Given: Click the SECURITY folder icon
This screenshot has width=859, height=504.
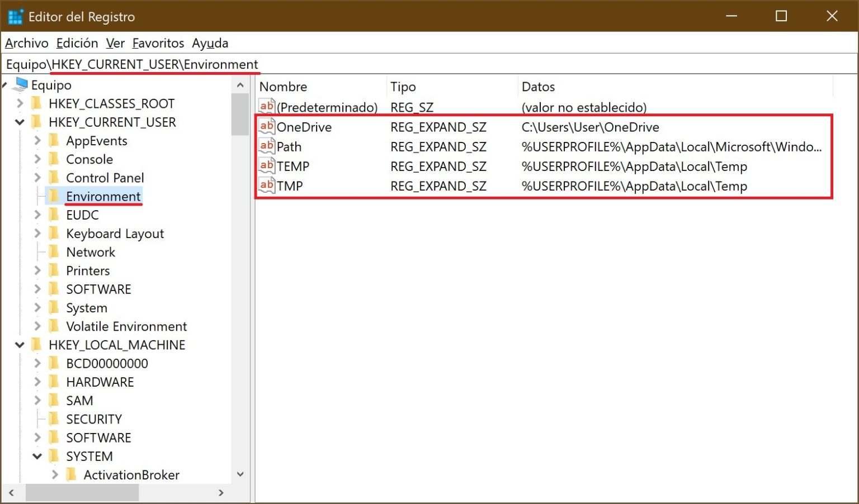Looking at the screenshot, I should pos(54,419).
